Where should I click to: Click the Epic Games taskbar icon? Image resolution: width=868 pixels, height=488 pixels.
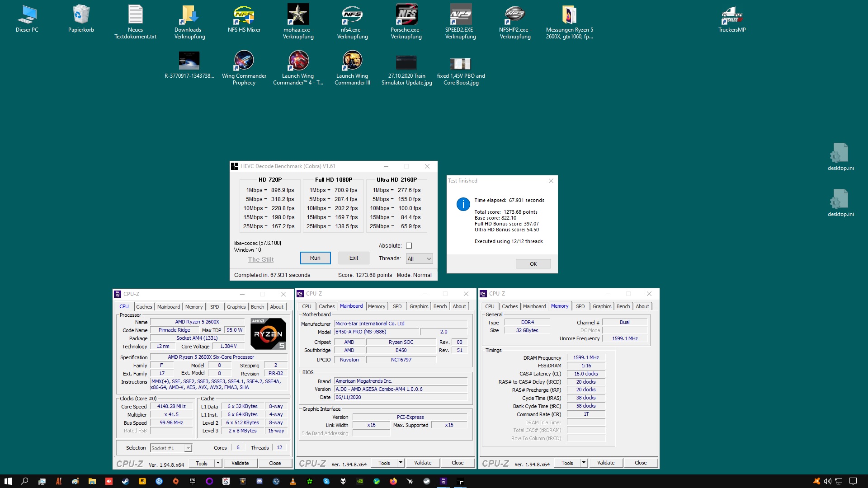192,481
